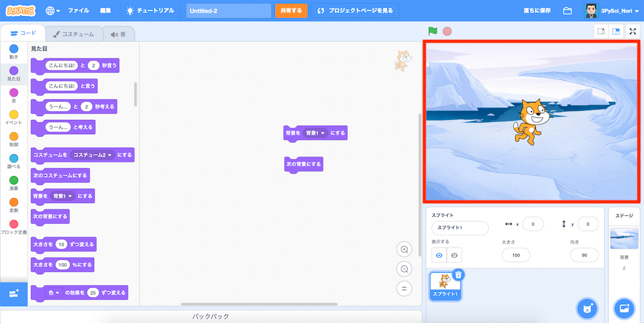Click the show sprite eye button
The image size is (644, 323).
(439, 255)
